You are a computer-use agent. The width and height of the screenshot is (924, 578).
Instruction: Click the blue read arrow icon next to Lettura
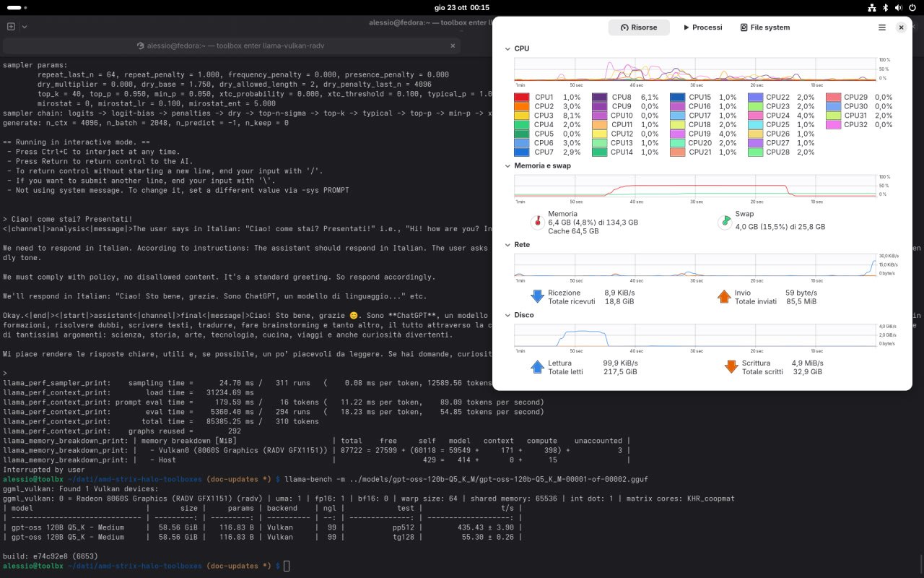(x=537, y=367)
